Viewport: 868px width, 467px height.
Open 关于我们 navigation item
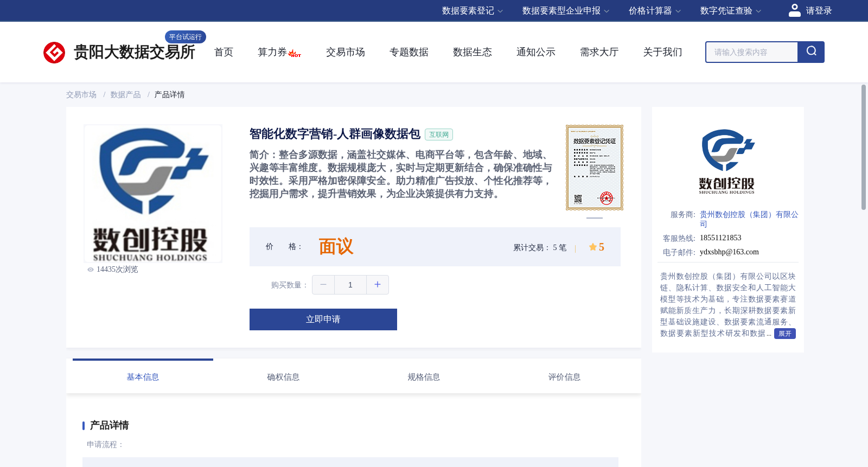663,52
